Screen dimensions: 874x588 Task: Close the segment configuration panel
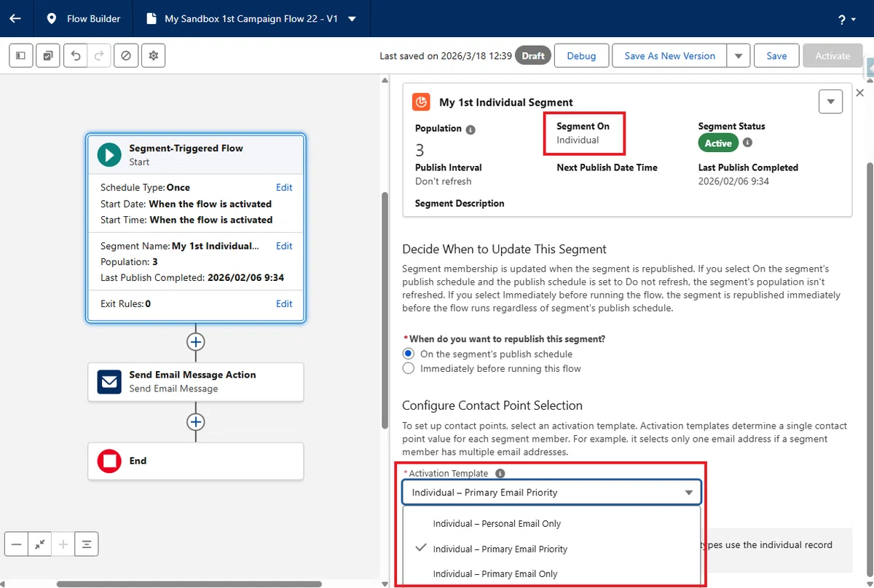click(859, 93)
